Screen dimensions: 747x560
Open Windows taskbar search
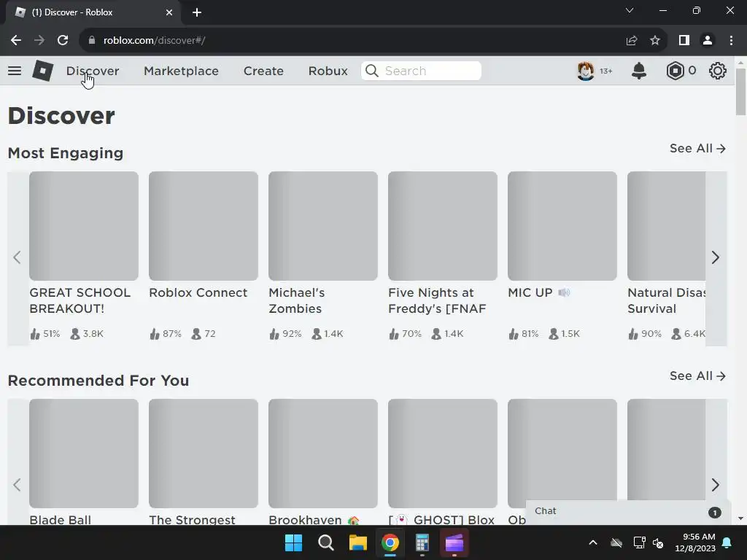click(326, 542)
